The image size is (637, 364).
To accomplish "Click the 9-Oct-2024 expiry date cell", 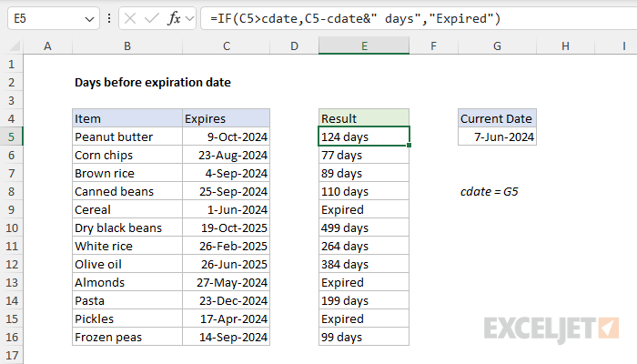I will tap(227, 136).
